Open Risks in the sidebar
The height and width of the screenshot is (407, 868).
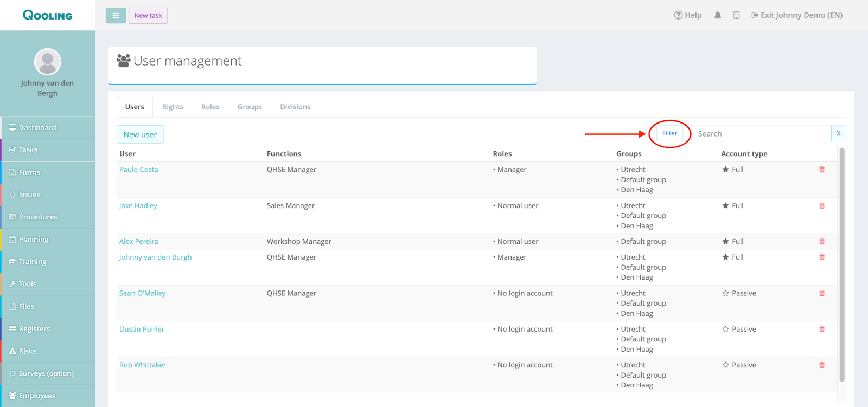[x=48, y=351]
